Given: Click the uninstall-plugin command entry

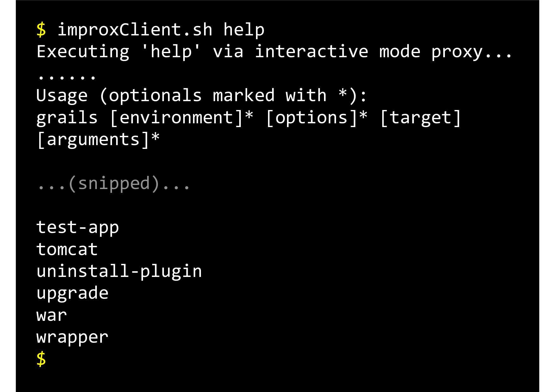Looking at the screenshot, I should (x=119, y=271).
